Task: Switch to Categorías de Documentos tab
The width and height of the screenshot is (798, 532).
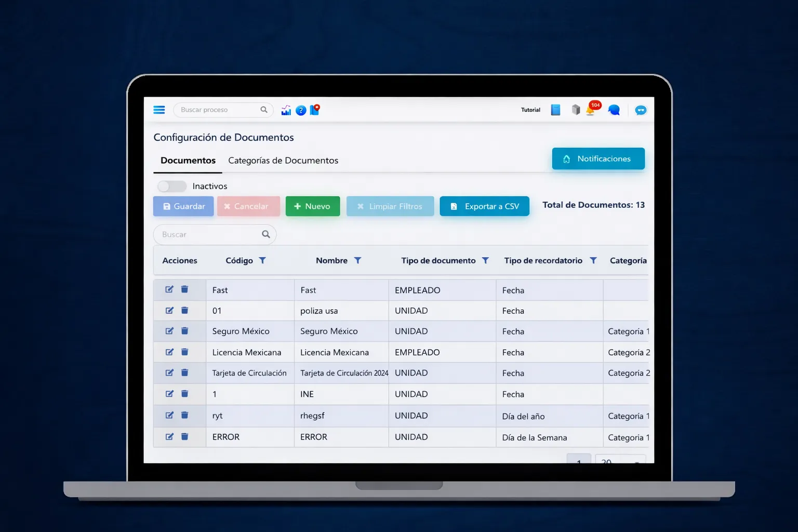Action: point(283,161)
